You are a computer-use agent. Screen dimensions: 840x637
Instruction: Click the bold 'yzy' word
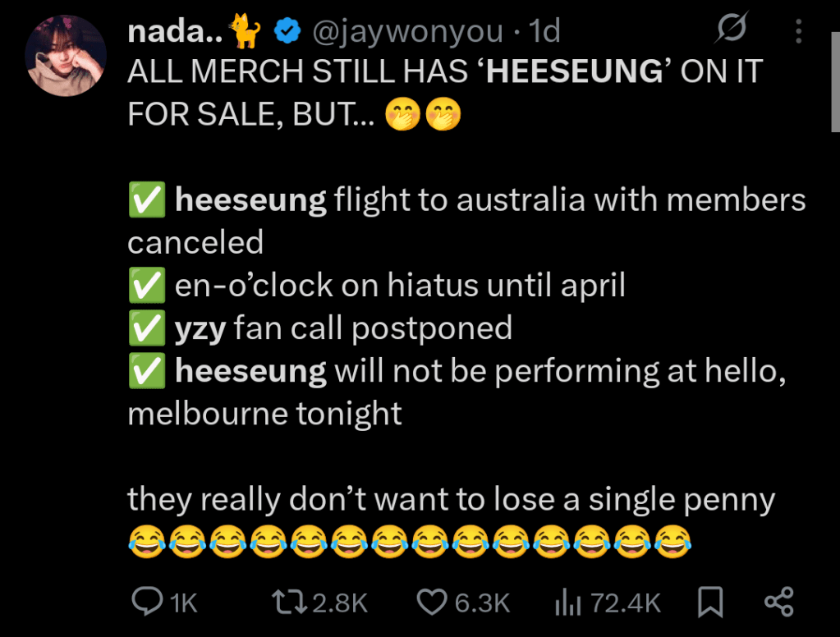pyautogui.click(x=200, y=328)
